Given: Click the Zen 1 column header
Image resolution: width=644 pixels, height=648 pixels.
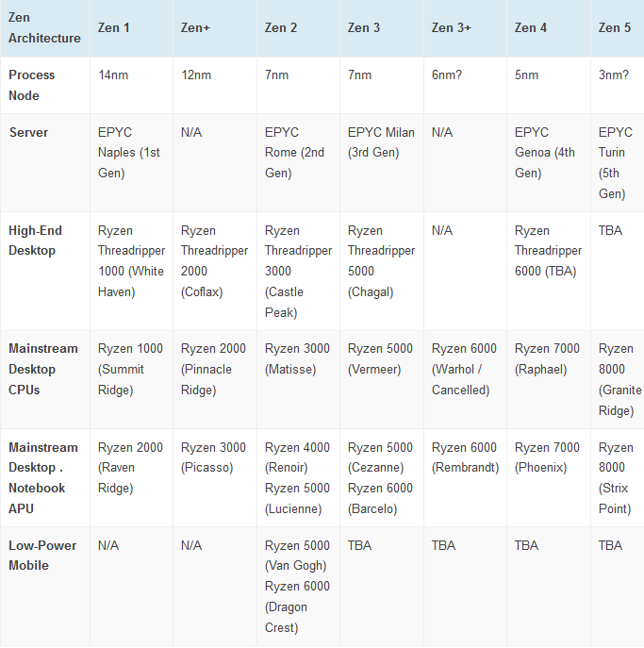Looking at the screenshot, I should 114,27.
